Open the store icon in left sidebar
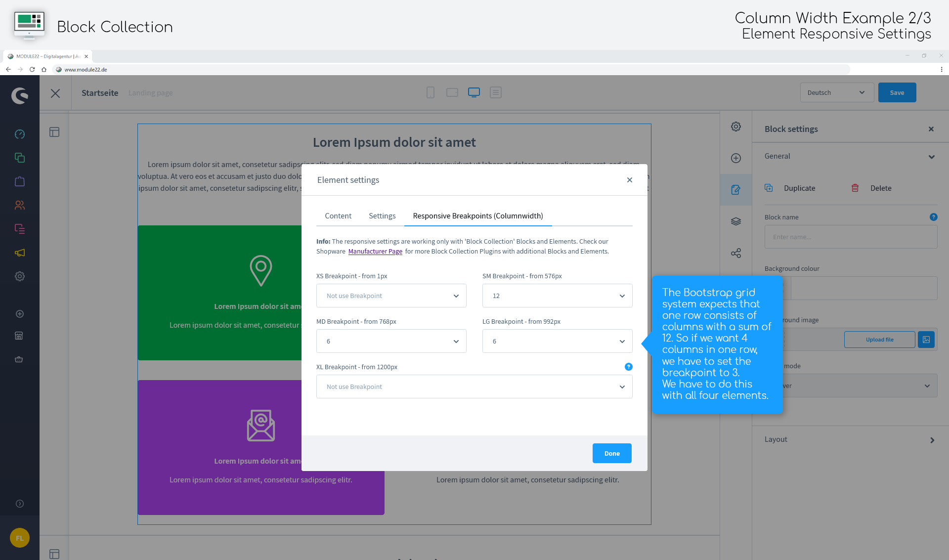The height and width of the screenshot is (560, 949). [19, 336]
